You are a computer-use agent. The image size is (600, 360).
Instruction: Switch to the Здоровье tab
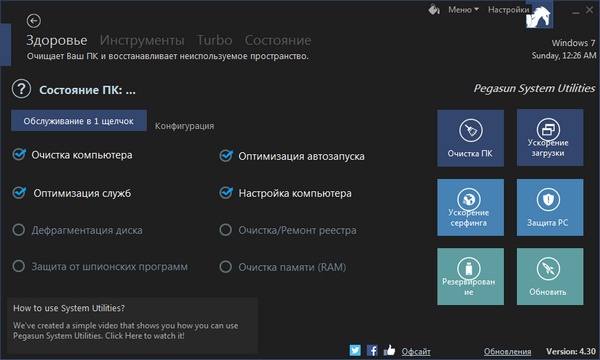(57, 40)
